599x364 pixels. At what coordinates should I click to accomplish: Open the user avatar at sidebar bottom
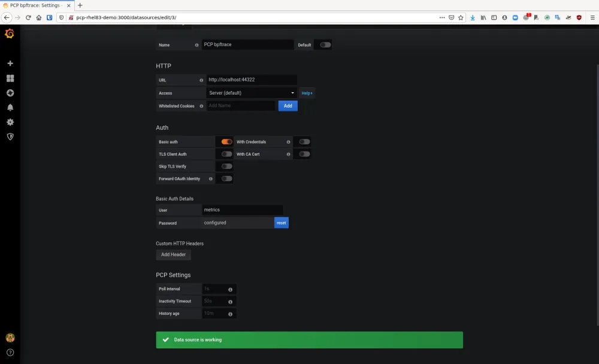coord(10,337)
